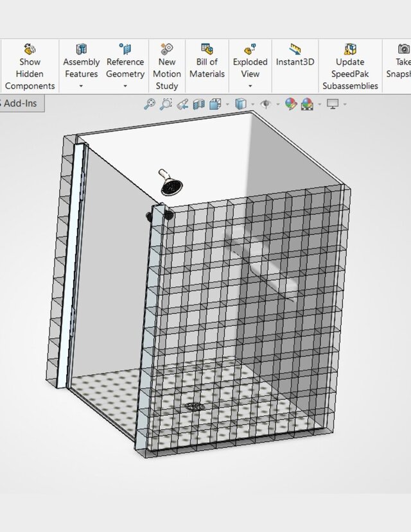Click the Edit Appearance color ball

(x=291, y=104)
